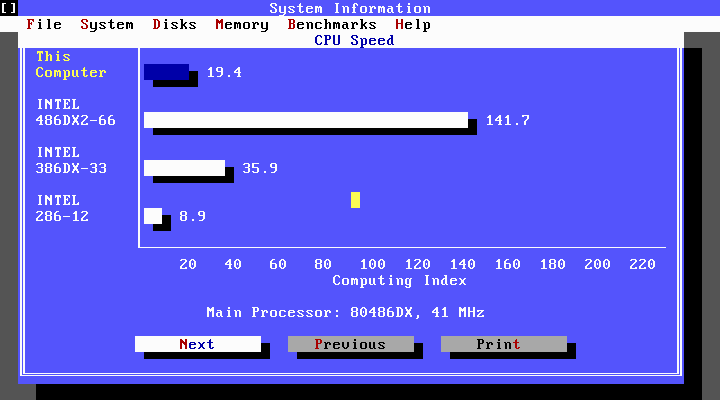Click the 19.4 index value

[x=224, y=72]
